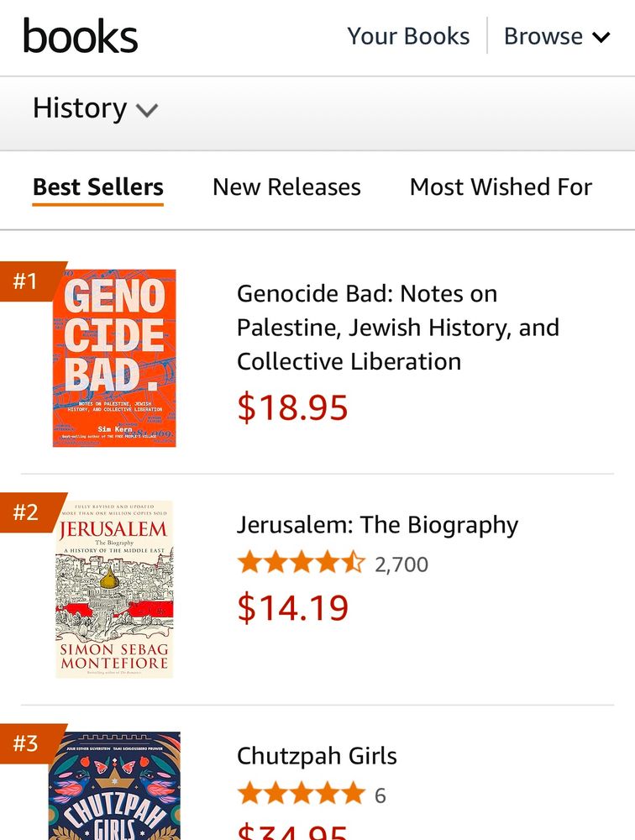Click the #2 rank badge

[x=27, y=512]
